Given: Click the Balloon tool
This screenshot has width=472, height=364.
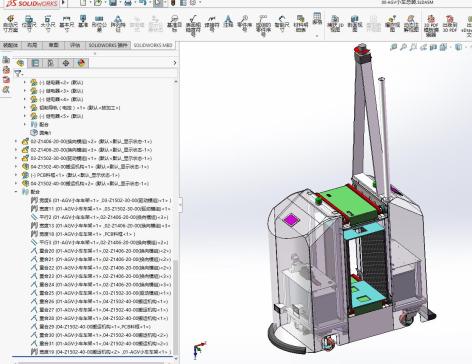Looking at the screenshot, I should pos(245,23).
